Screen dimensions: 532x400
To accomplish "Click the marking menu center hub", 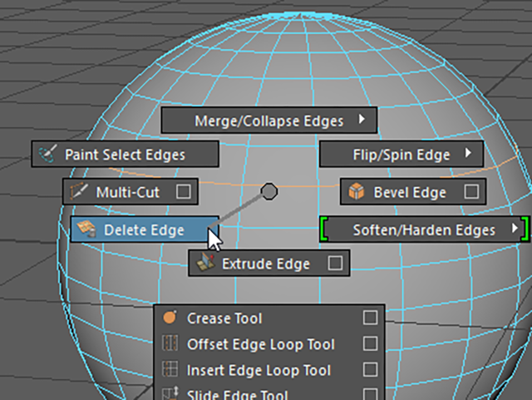I will pos(269,191).
